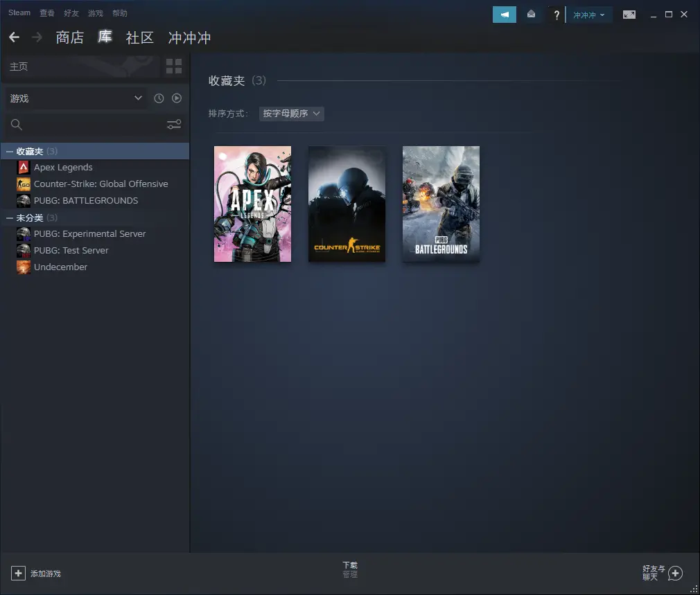
Task: Open 冲冲冲 profile tab
Action: tap(189, 37)
